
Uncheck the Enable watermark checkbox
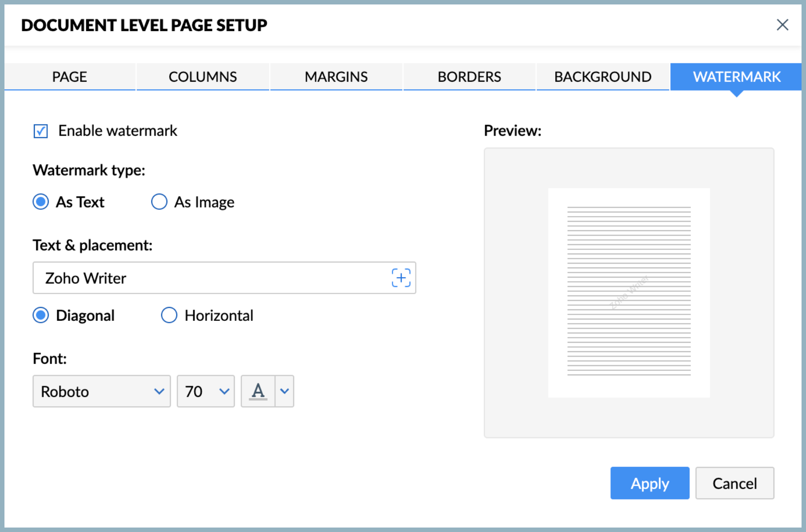point(41,131)
